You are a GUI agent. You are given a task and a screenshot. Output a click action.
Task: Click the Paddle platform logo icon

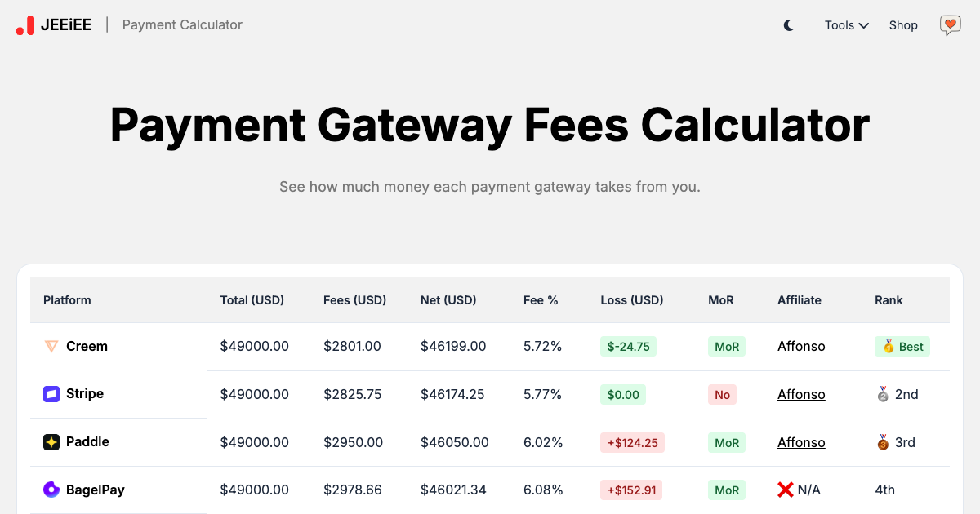point(51,442)
